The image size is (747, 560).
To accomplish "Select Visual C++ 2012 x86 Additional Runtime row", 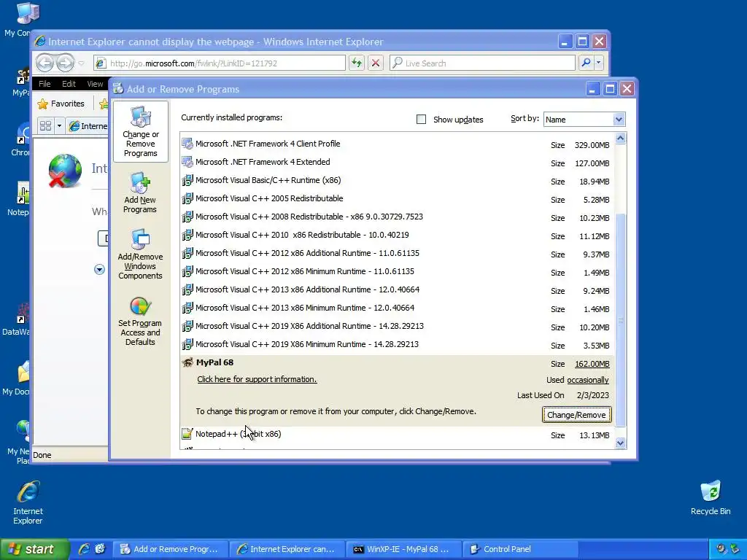I will [x=398, y=253].
